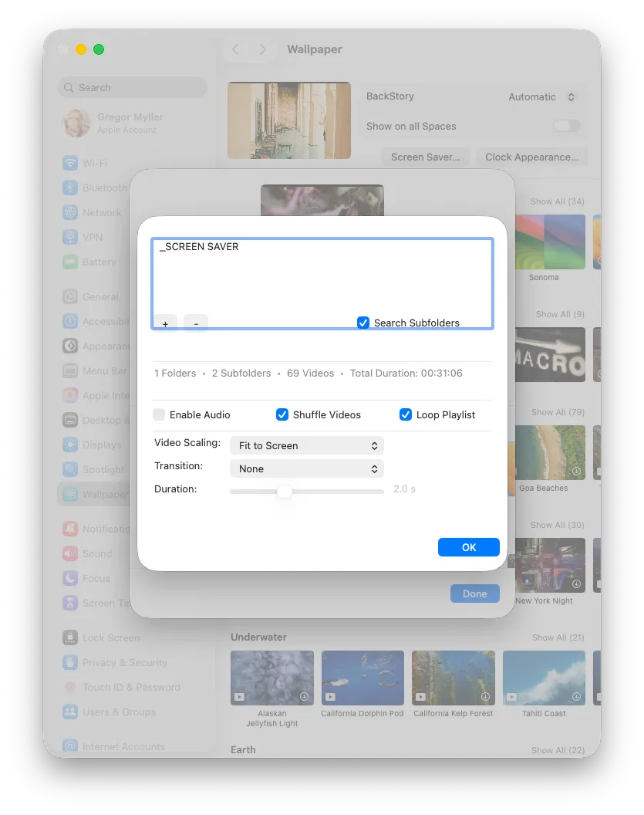Click the Battery sidebar icon
The width and height of the screenshot is (644, 815).
(70, 262)
